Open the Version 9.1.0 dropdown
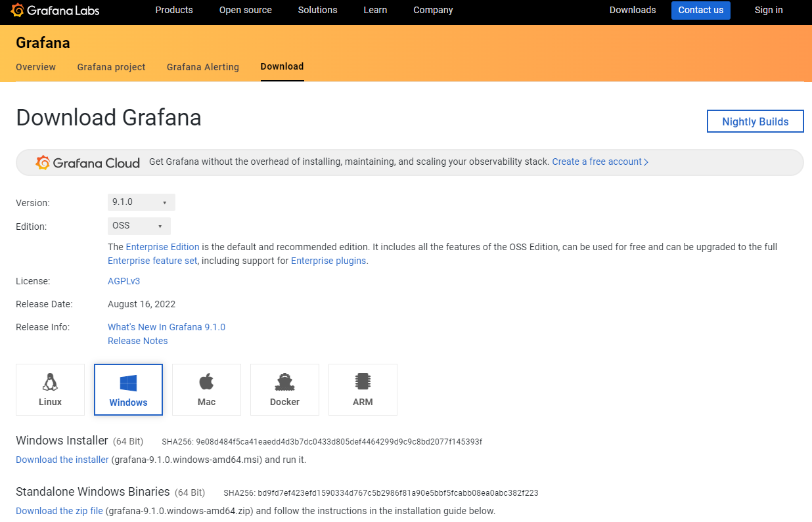Viewport: 812px width, 522px height. click(x=141, y=202)
